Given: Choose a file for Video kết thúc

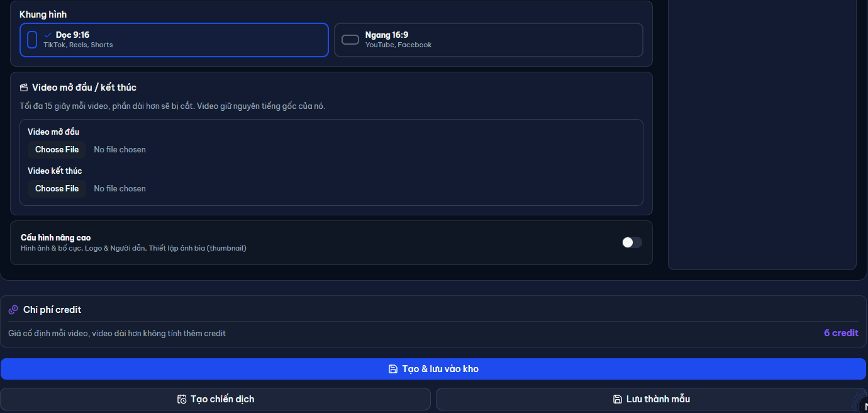Looking at the screenshot, I should point(57,188).
